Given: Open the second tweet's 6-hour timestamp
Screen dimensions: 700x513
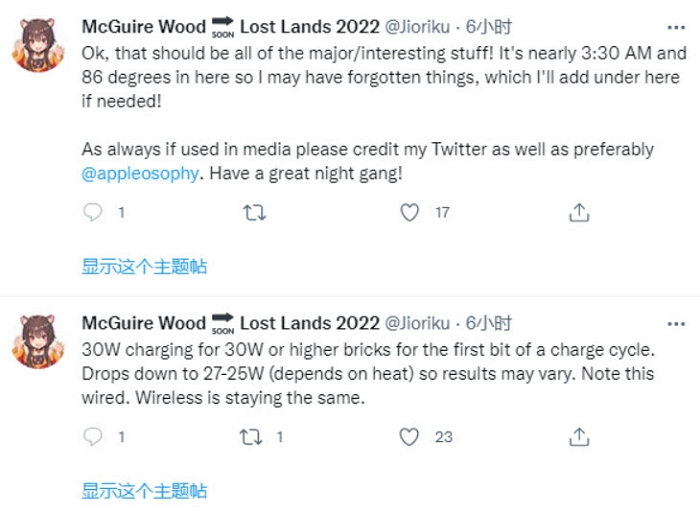Looking at the screenshot, I should tap(490, 323).
